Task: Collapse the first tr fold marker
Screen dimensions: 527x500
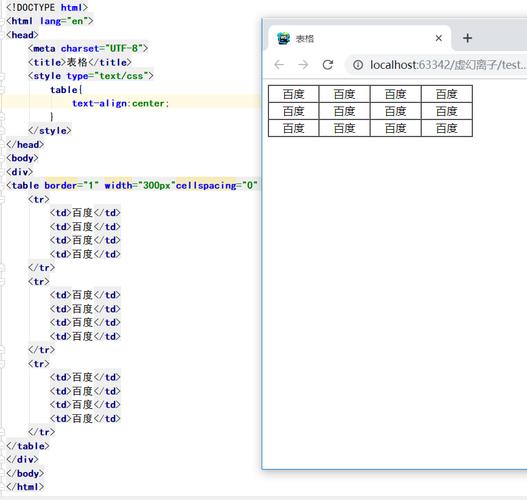Action: click(2, 199)
